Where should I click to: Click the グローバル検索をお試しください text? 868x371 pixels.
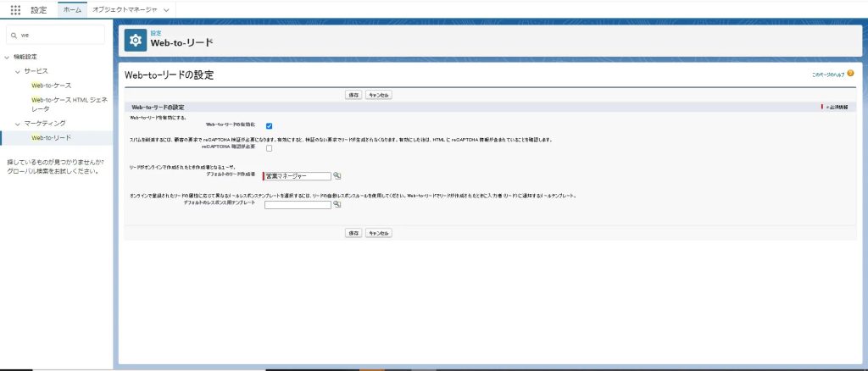[x=53, y=171]
